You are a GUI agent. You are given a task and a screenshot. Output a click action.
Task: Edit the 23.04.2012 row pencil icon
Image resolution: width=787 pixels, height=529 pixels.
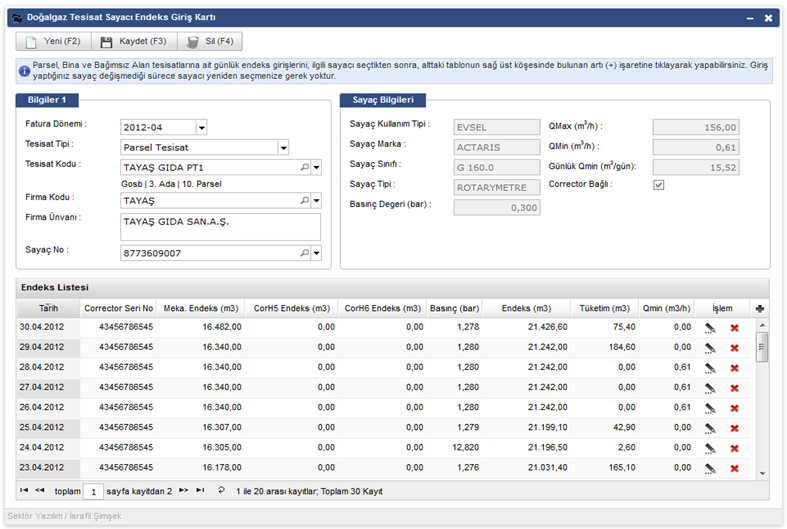[710, 468]
